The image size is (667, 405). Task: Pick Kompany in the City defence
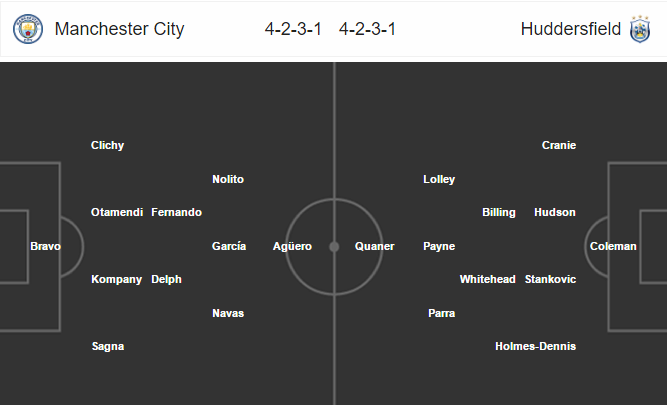coord(117,280)
